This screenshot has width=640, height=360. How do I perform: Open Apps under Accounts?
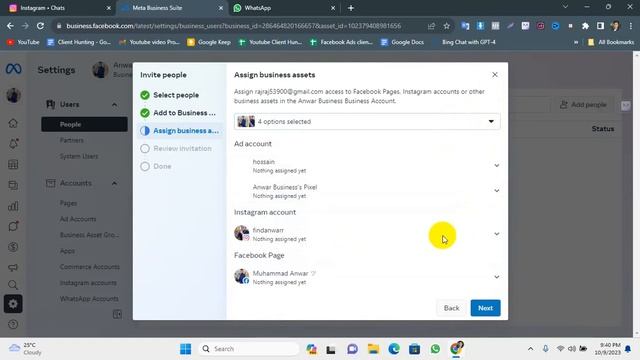[67, 251]
